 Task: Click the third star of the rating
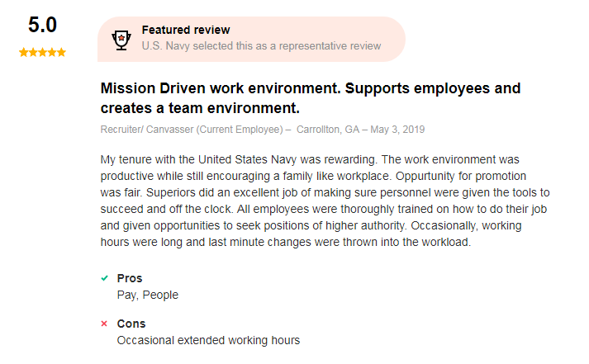click(42, 53)
